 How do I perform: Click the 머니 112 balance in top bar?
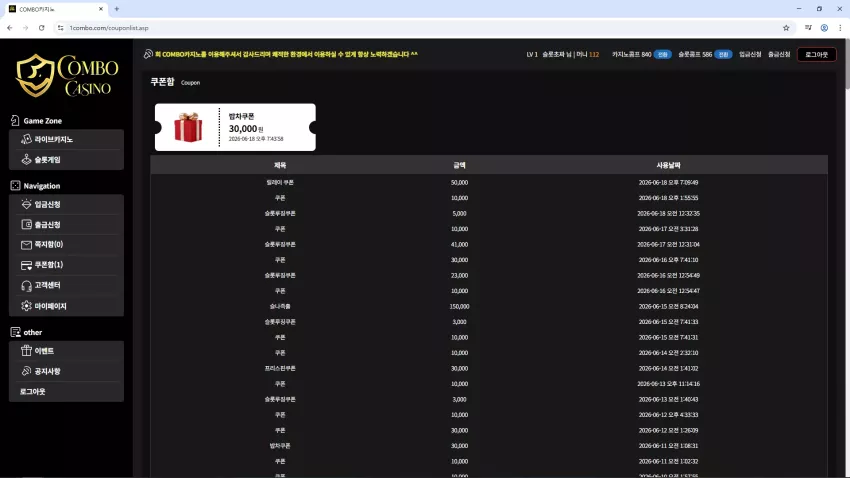(x=588, y=54)
